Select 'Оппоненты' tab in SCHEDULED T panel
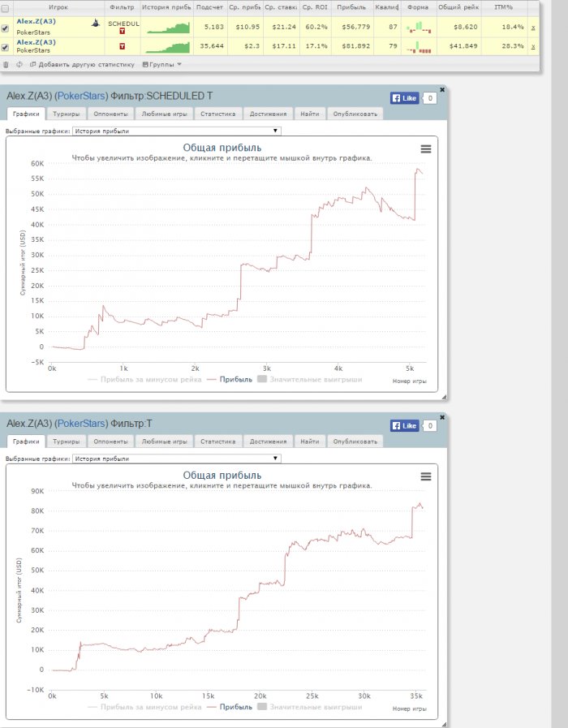568x728 pixels. click(110, 114)
